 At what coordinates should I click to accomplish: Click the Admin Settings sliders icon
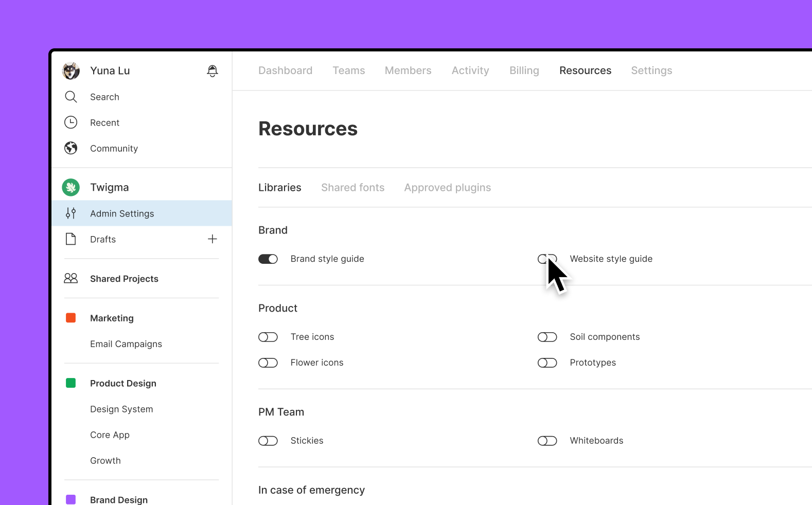pyautogui.click(x=71, y=213)
